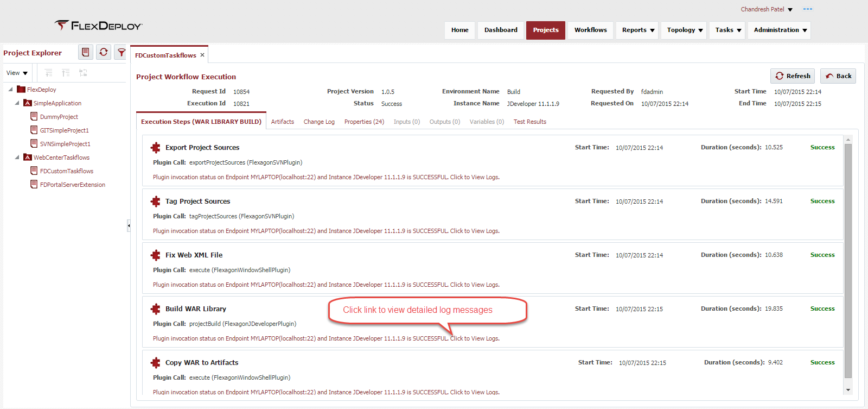Screen dimensions: 868x409
Task: Click the projectBuild plugin call text
Action: coord(242,324)
